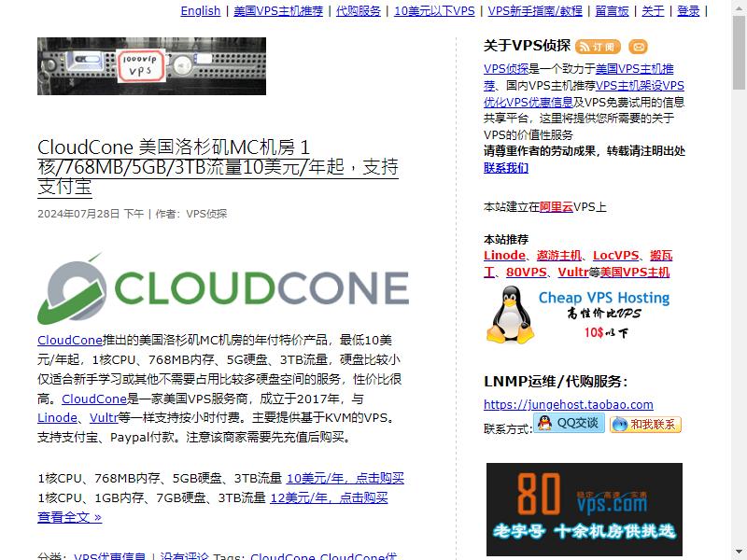Viewport: 747px width, 560px height.
Task: Open the 10美元以下VPS navigation link
Action: (x=434, y=10)
